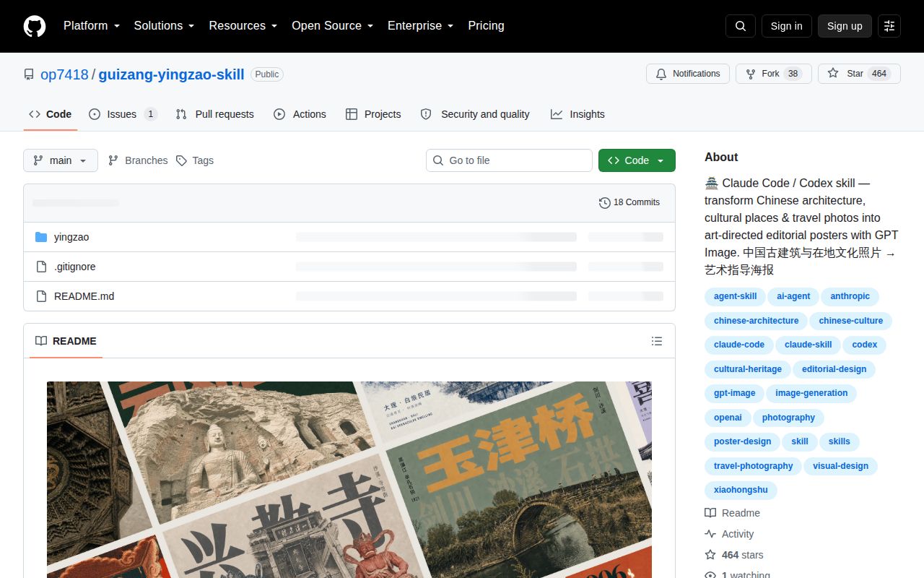924x578 pixels.
Task: Expand the Enterprise menu
Action: [x=420, y=26]
